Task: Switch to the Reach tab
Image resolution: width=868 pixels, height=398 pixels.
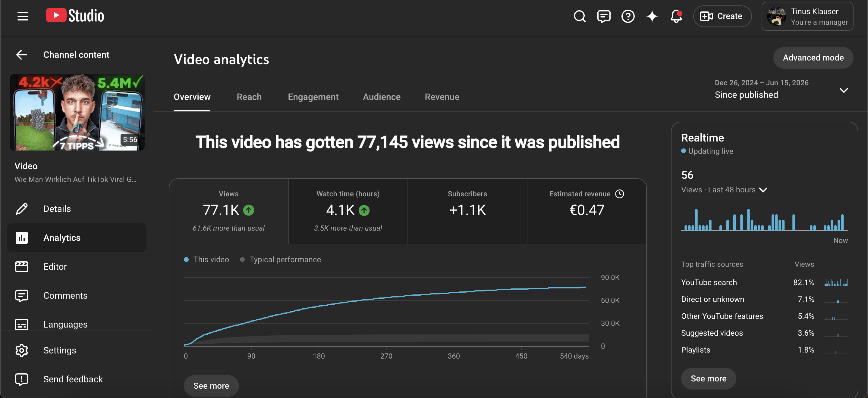Action: click(249, 97)
